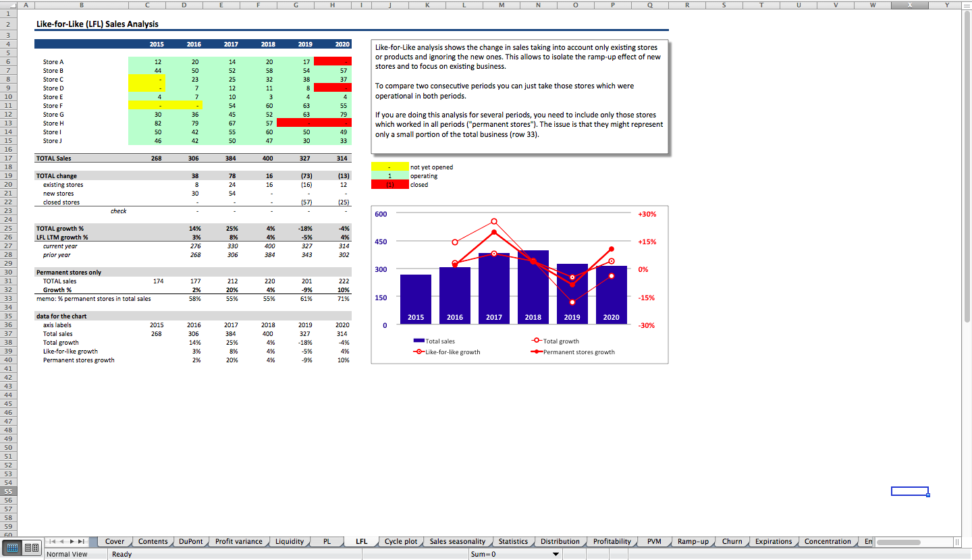The width and height of the screenshot is (972, 560).
Task: Switch to Normal View icon
Action: click(13, 548)
